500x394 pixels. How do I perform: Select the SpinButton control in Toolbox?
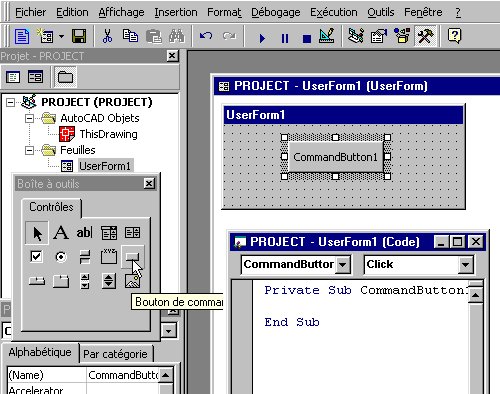coord(109,281)
